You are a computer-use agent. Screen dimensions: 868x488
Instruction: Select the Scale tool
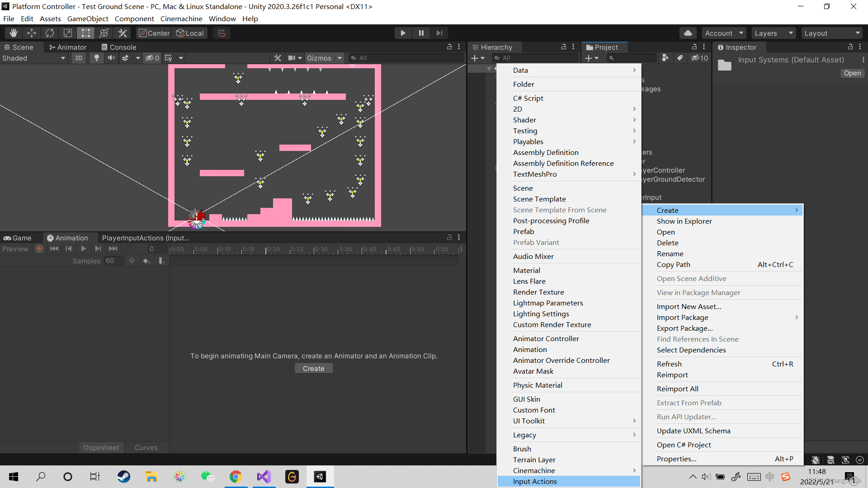(x=68, y=33)
